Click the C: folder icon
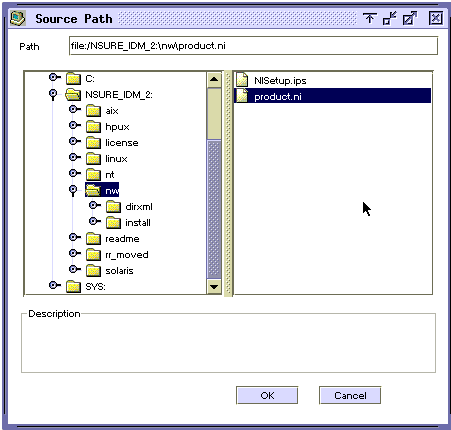Image resolution: width=451 pixels, height=430 pixels. click(73, 79)
